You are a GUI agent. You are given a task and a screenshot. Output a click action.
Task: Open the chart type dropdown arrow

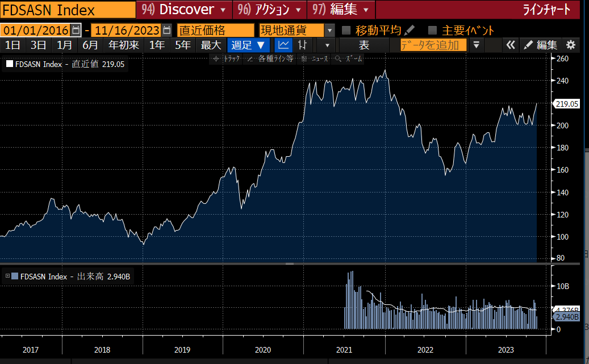[327, 45]
